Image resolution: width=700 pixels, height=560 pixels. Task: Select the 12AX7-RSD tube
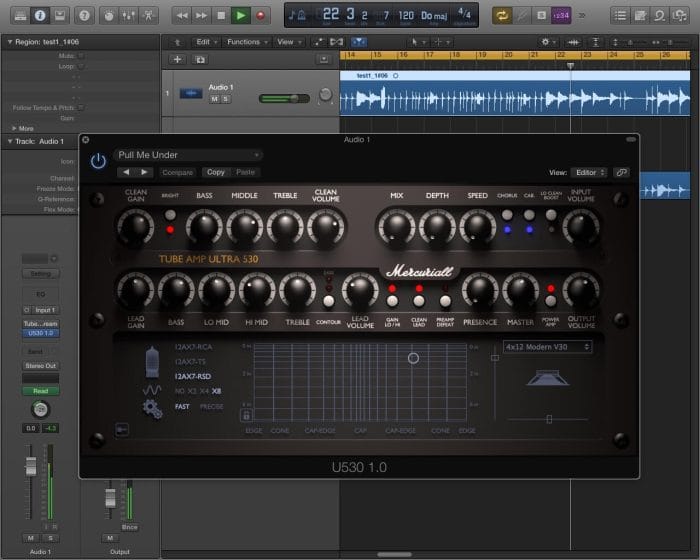click(x=193, y=376)
